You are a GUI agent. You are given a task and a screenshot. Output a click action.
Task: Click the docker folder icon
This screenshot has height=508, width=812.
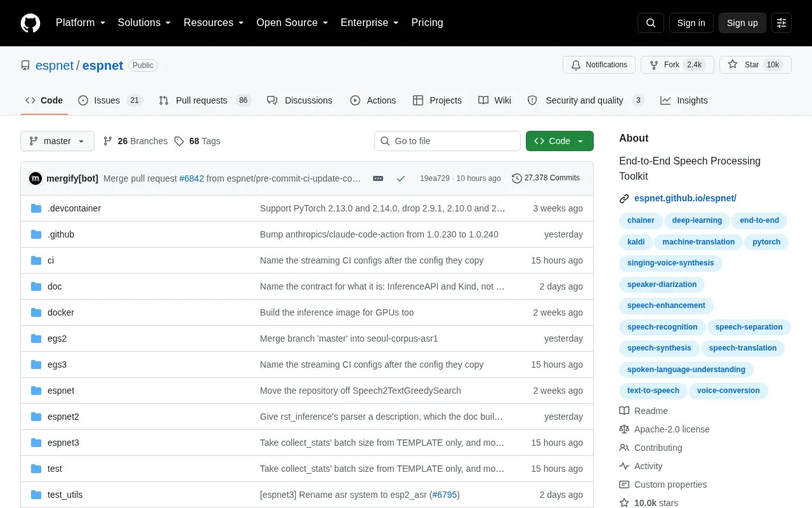pos(36,312)
